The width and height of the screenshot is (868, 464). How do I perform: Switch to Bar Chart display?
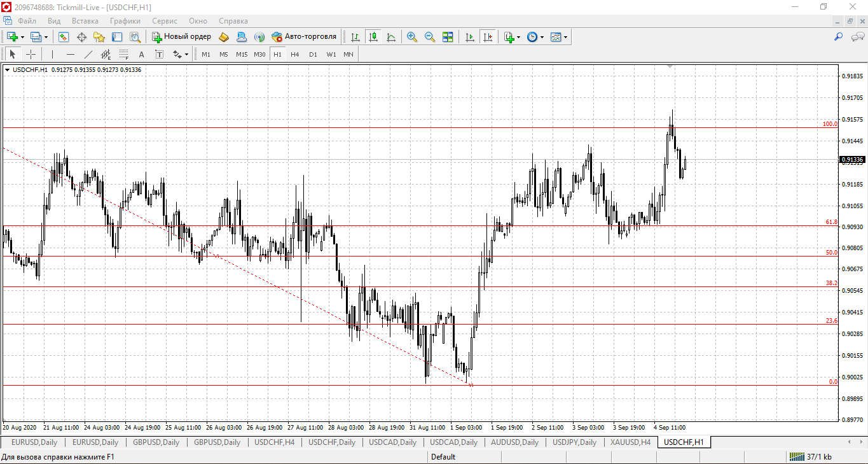coord(355,37)
